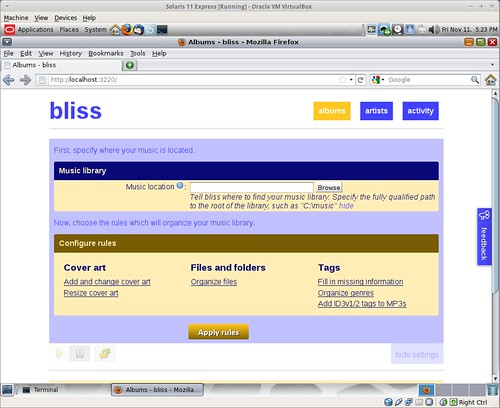Screen dimensions: 500x408
Task: Click the page scrollbar down arrow
Action: pyautogui.click(x=495, y=378)
